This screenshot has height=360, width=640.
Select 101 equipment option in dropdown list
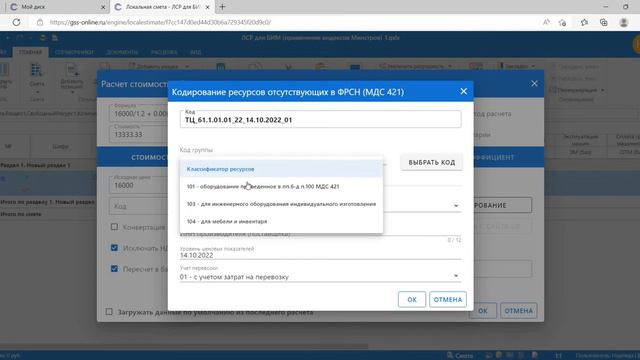tap(281, 187)
